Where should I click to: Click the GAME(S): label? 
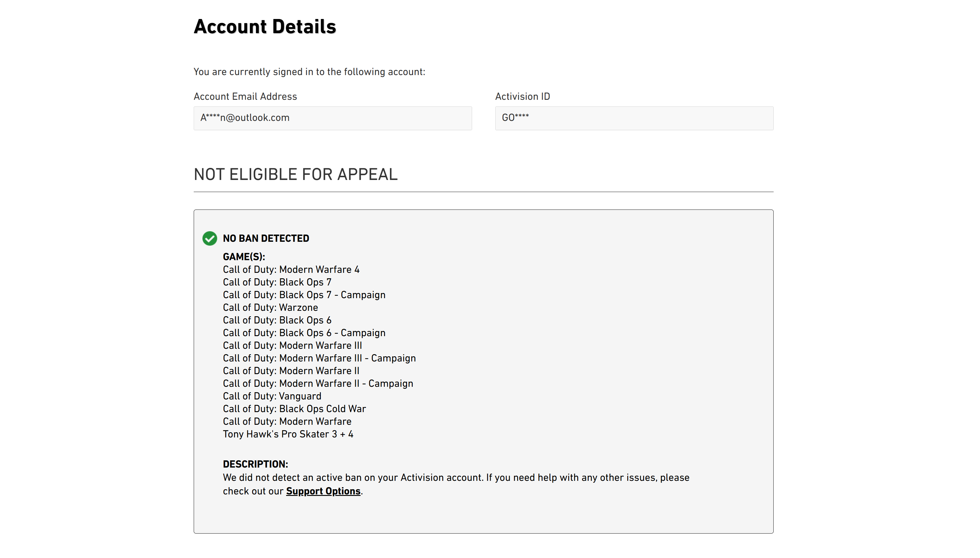click(x=244, y=257)
